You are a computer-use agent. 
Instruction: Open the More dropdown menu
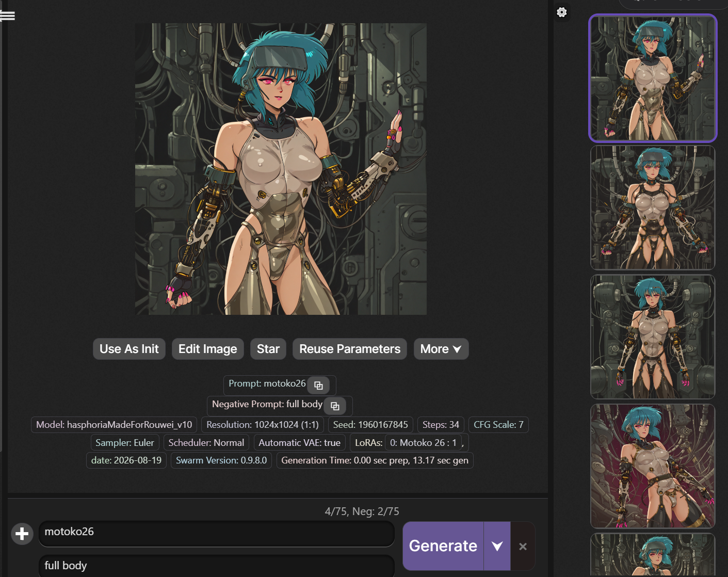[441, 349]
